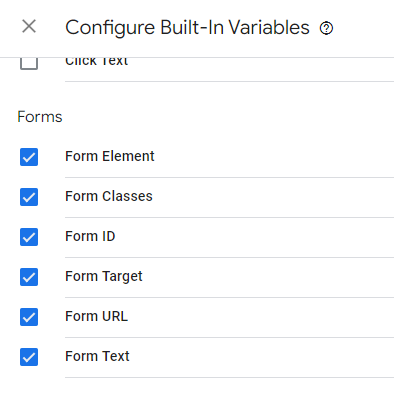The width and height of the screenshot is (394, 396).
Task: Select the Form Classes label
Action: (x=109, y=196)
